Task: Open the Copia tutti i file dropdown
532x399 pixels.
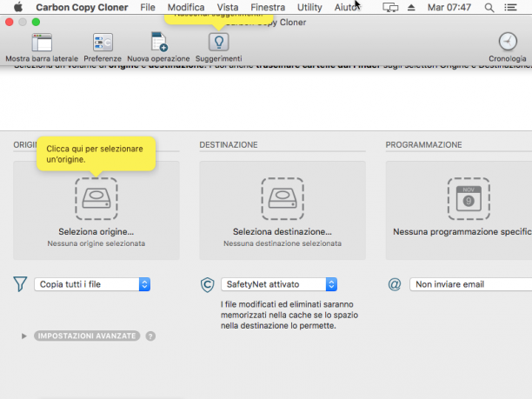Action: [92, 284]
